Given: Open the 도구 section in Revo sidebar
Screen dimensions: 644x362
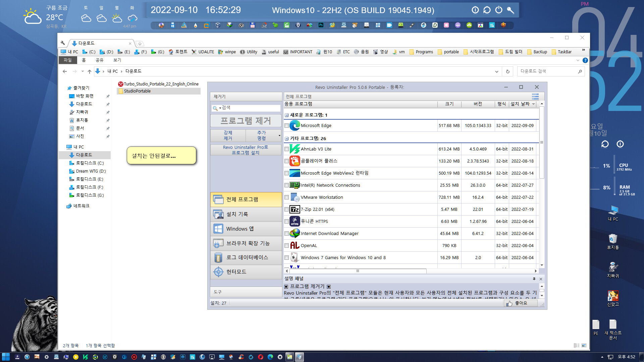Looking at the screenshot, I should point(246,292).
